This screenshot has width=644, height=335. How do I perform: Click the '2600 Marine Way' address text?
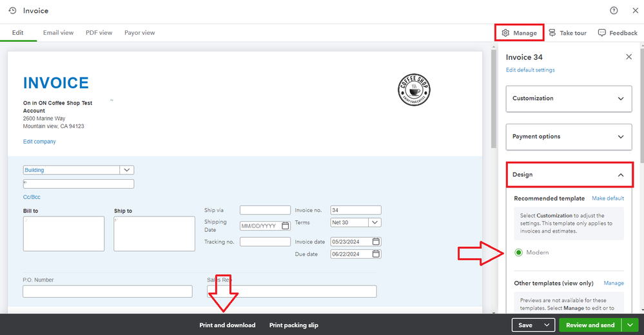pos(44,119)
